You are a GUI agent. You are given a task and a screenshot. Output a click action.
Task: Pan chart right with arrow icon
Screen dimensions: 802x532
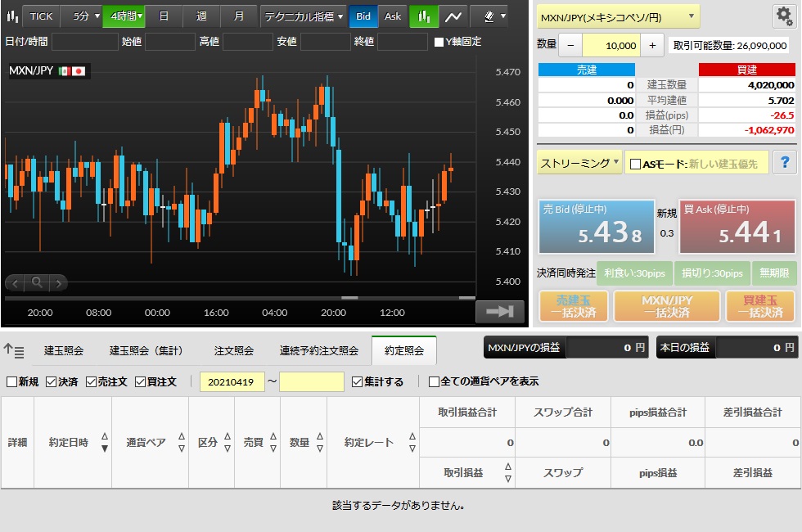pos(58,283)
